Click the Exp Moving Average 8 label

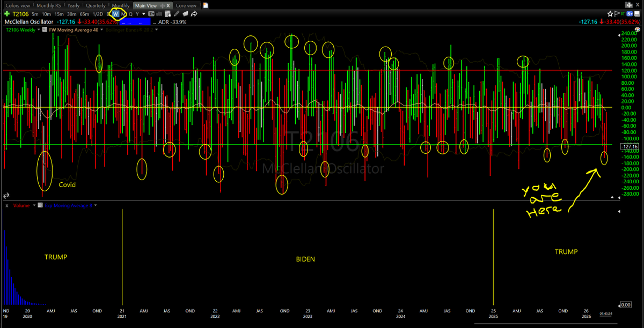(69, 205)
